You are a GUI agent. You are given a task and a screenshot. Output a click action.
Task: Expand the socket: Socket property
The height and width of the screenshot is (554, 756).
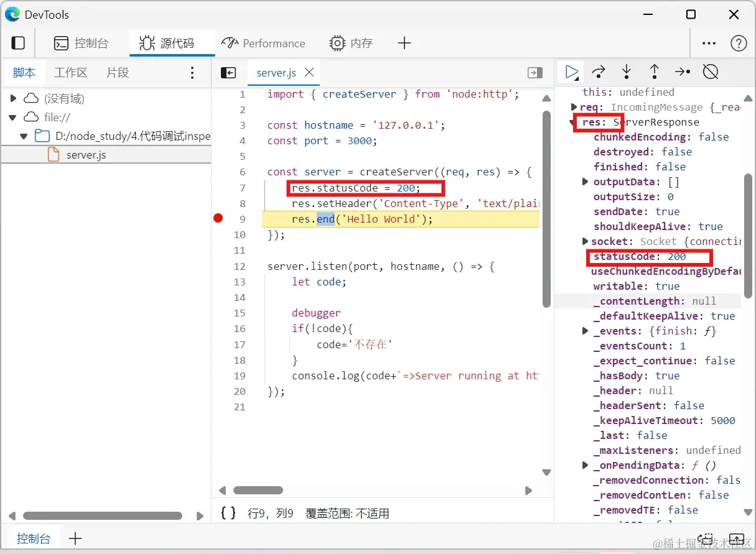[x=585, y=241]
